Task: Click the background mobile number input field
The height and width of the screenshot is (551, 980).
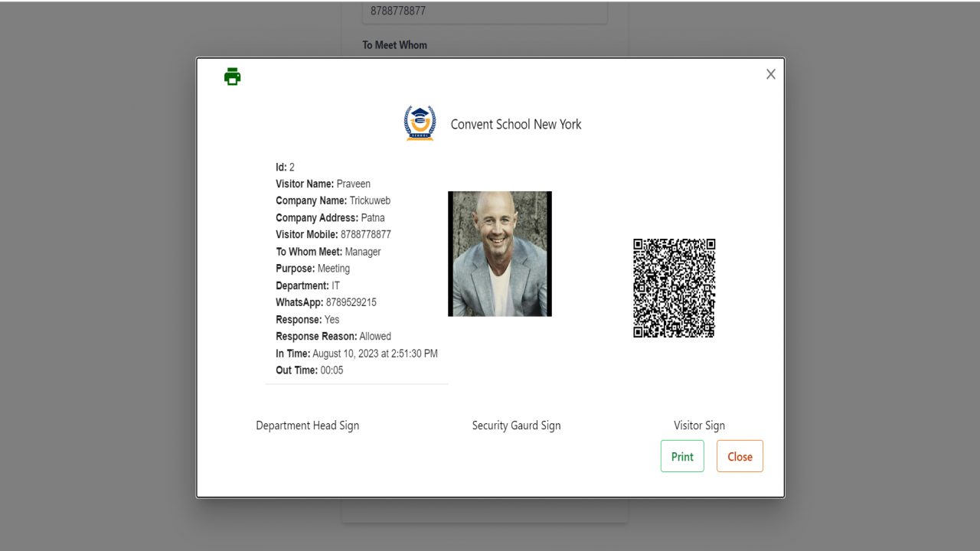Action: point(485,11)
